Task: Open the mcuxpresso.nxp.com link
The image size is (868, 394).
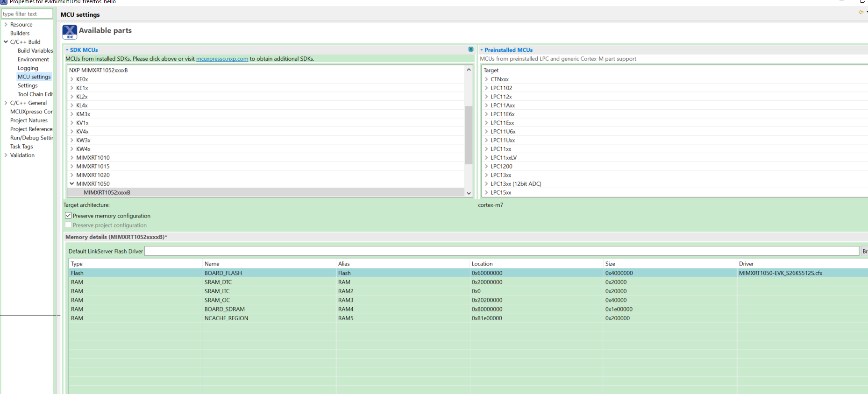Action: (222, 59)
